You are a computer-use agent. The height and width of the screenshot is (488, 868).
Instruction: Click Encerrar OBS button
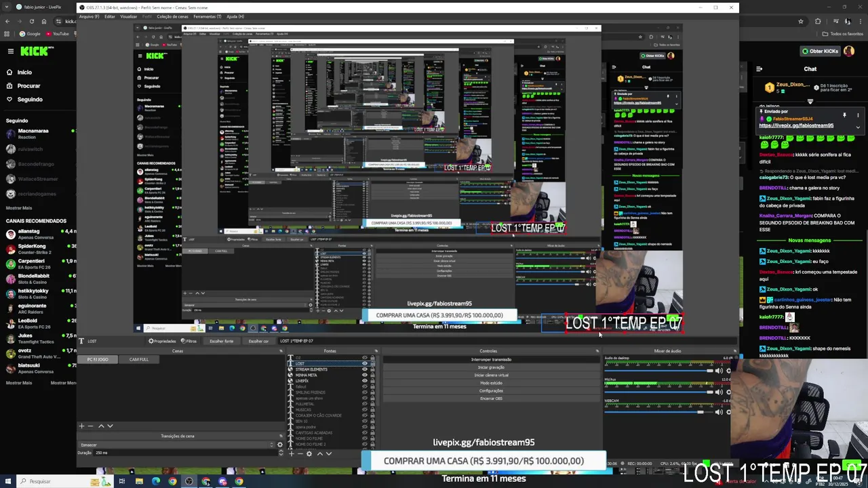coord(491,399)
